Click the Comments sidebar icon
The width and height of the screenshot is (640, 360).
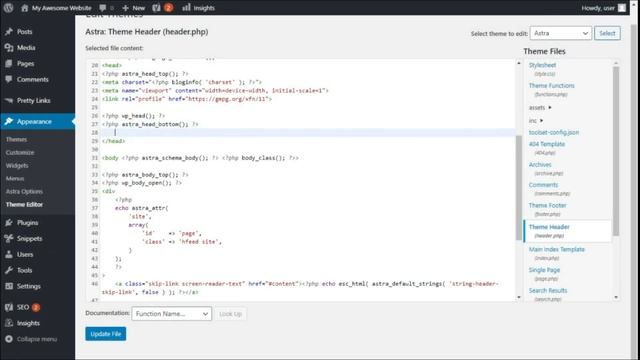[x=9, y=79]
